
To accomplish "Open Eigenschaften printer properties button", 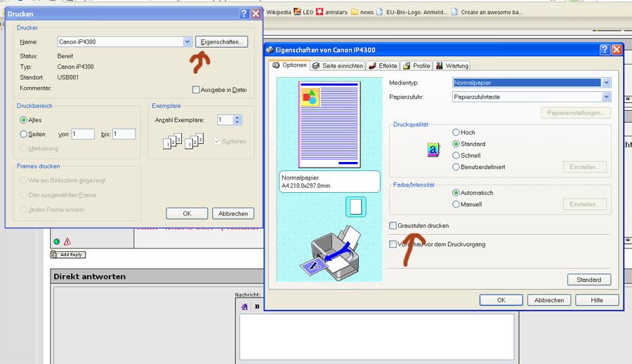I will pos(221,42).
